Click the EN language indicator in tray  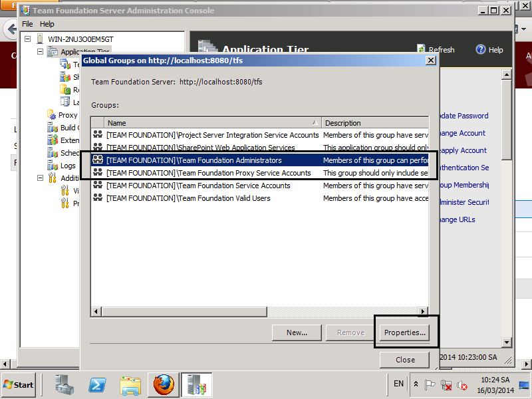(x=398, y=384)
